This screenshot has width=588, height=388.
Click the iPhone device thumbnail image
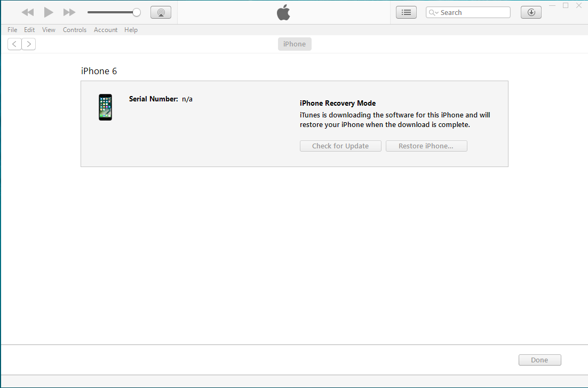(x=105, y=107)
